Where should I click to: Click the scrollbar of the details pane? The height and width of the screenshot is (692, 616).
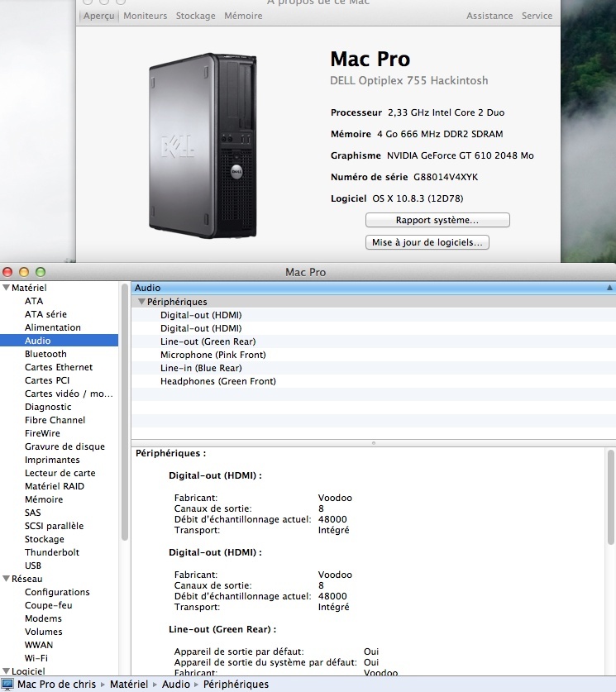click(611, 497)
